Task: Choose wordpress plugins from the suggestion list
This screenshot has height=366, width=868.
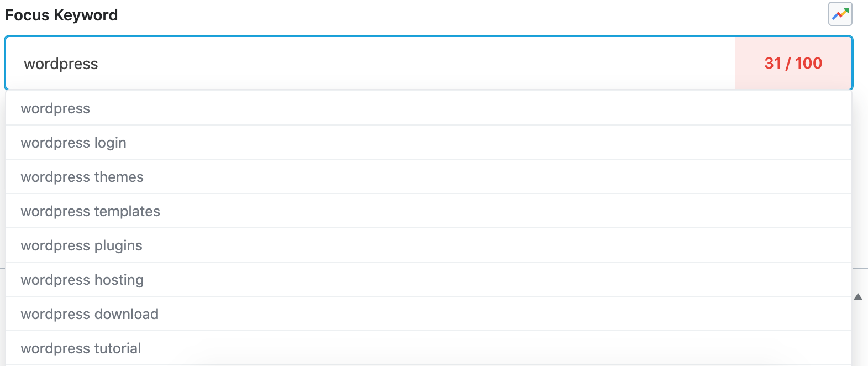Action: (x=81, y=245)
